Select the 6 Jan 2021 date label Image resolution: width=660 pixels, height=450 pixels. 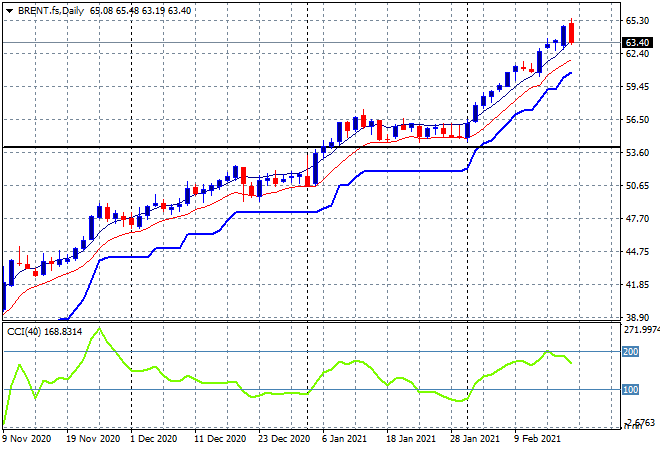pos(344,439)
